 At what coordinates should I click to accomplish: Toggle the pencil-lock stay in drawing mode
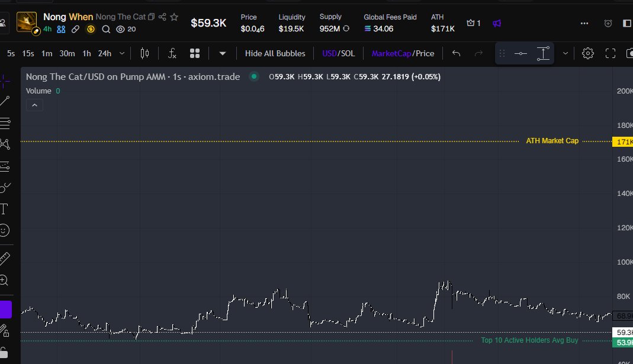pyautogui.click(x=4, y=331)
